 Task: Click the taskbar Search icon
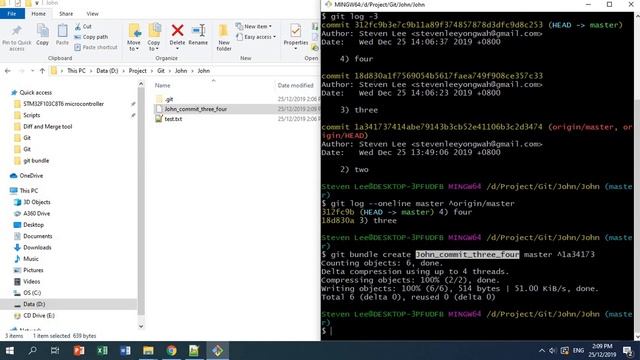pos(32,351)
